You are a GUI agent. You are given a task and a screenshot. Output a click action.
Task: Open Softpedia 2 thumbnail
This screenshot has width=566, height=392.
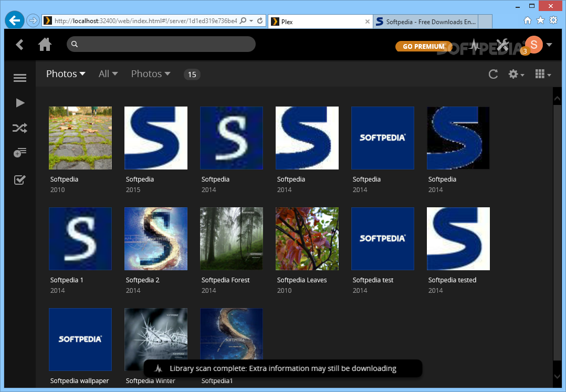click(156, 239)
